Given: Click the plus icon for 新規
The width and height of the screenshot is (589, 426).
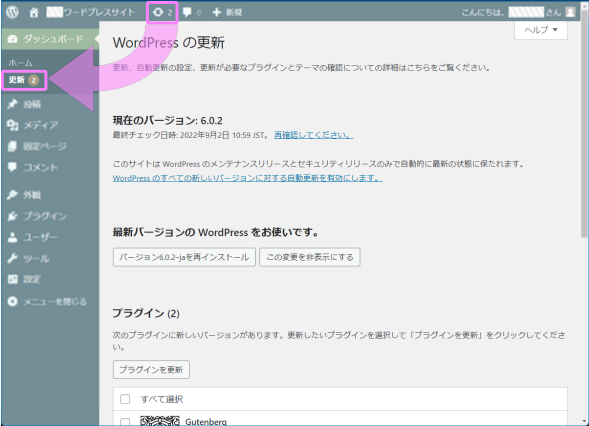Looking at the screenshot, I should (216, 12).
